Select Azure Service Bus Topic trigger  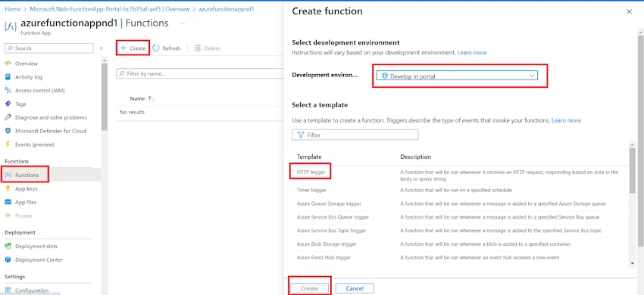coord(331,231)
